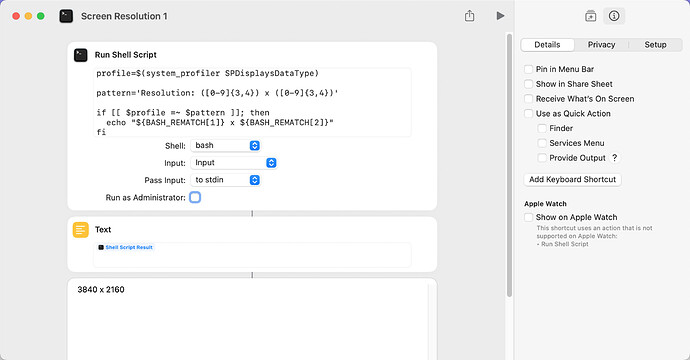Enable Show in Share Sheet
Viewport: 690px width, 360px height.
(529, 84)
